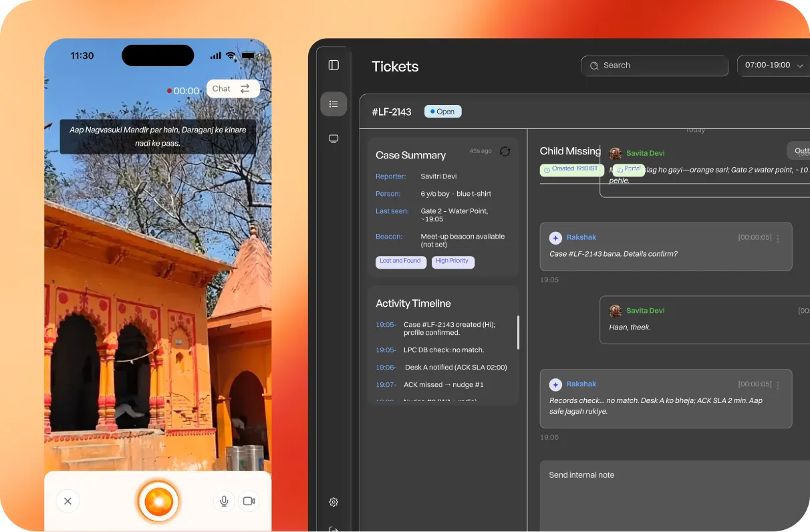Click Person value 6 y/o boy blue t-shirt
810x532 pixels.
pos(456,194)
